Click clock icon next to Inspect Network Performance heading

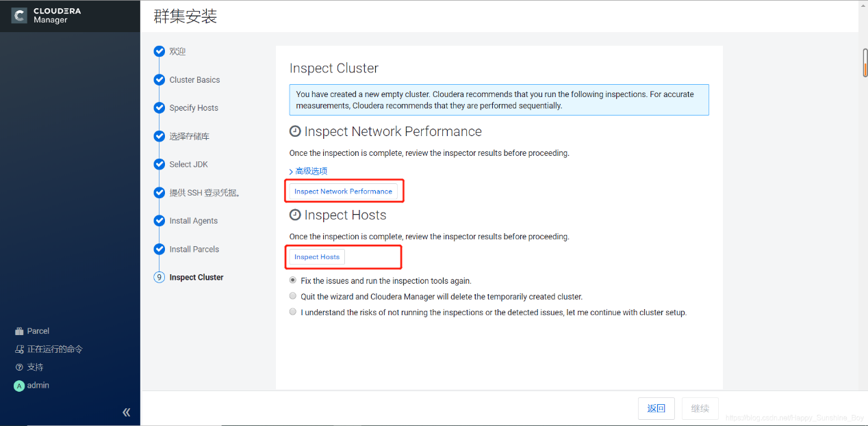click(x=295, y=131)
